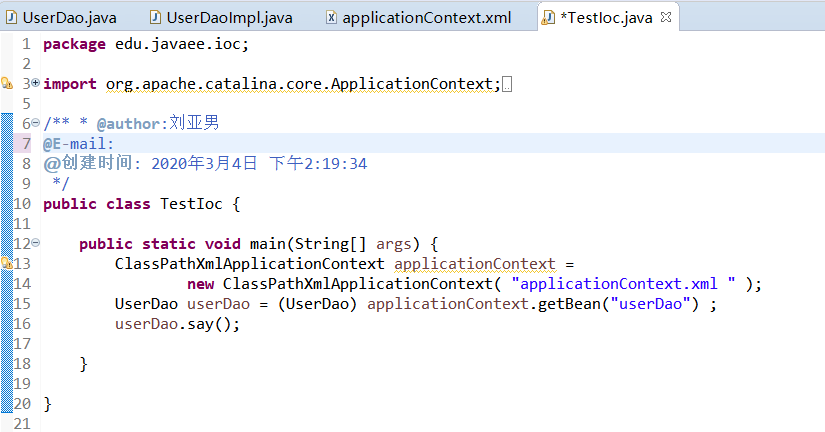This screenshot has width=825, height=432.
Task: Switch to the UserDao.java tab
Action: (61, 17)
